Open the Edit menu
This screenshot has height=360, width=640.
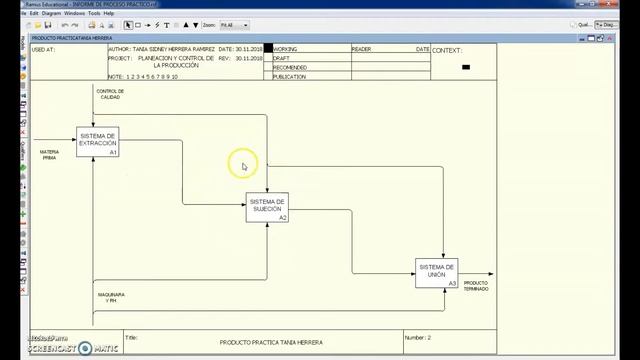[34, 13]
